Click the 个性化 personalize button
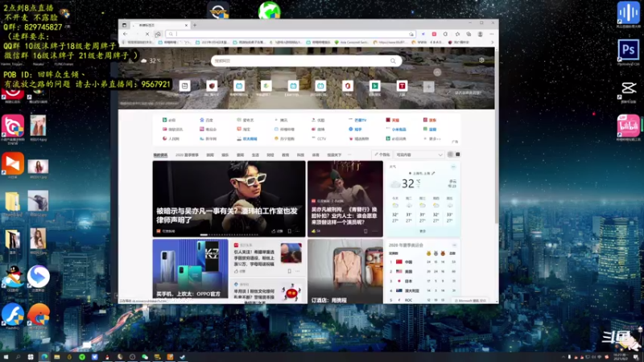This screenshot has height=362, width=644. click(382, 154)
